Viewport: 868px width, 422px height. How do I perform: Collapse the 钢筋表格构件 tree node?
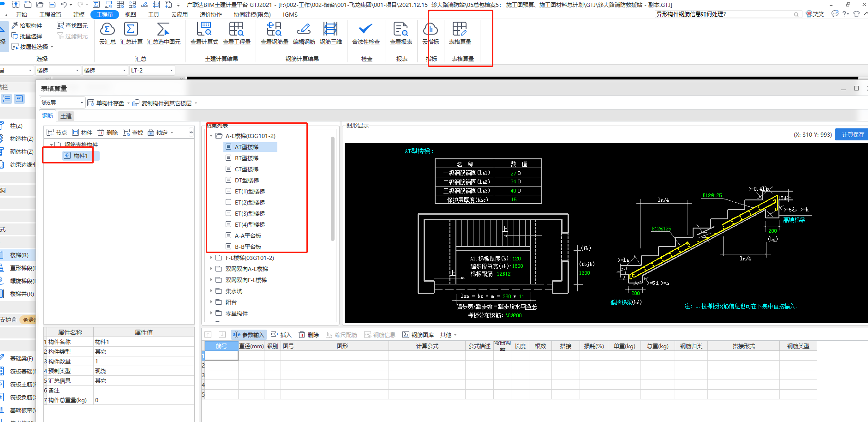pos(51,145)
